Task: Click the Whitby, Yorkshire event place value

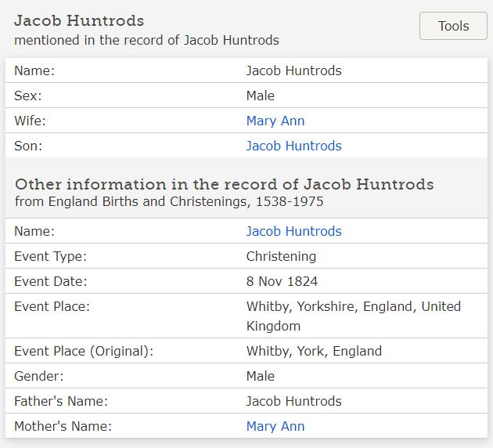Action: 353,306
